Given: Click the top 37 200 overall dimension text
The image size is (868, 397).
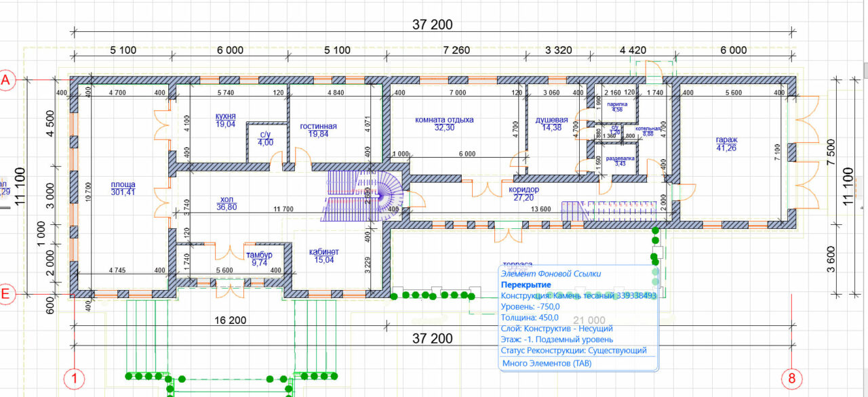Looking at the screenshot, I should point(432,25).
